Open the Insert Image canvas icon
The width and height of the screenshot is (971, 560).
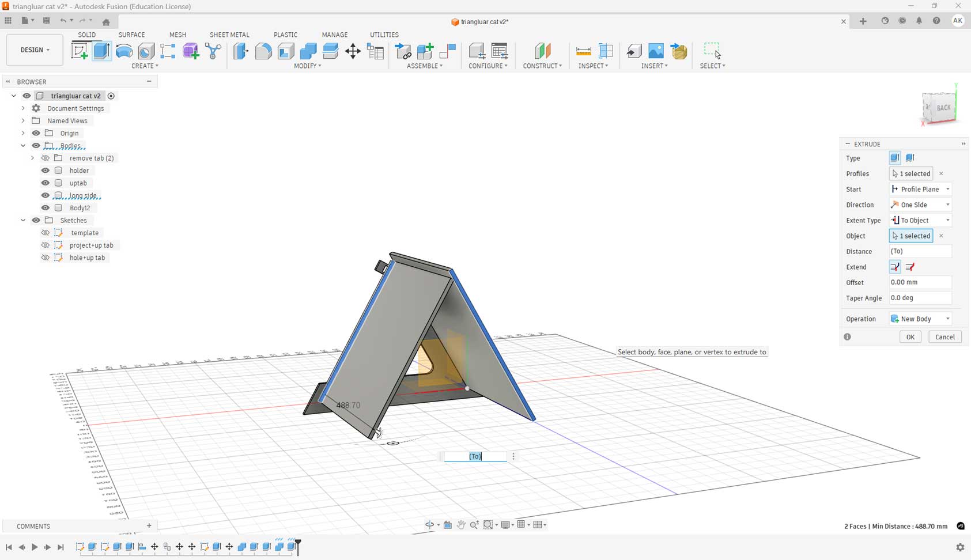point(656,51)
